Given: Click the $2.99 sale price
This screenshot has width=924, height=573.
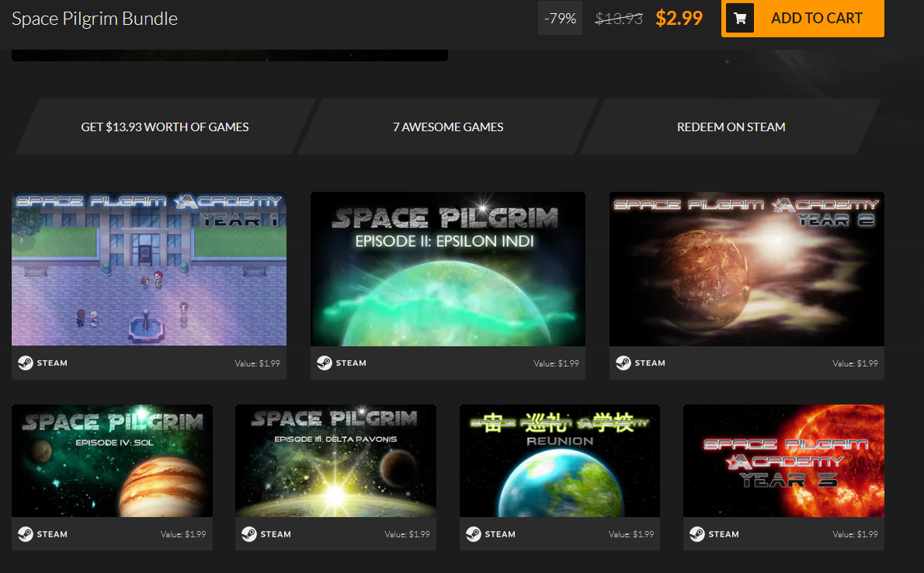Looking at the screenshot, I should (x=679, y=19).
